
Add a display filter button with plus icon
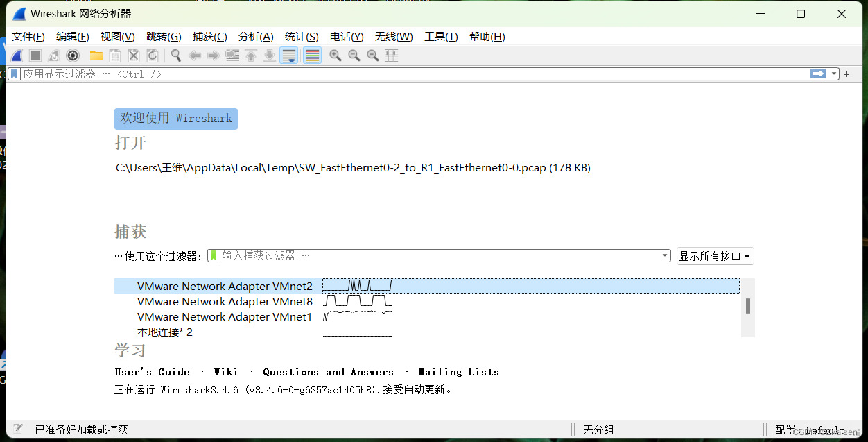pos(847,74)
